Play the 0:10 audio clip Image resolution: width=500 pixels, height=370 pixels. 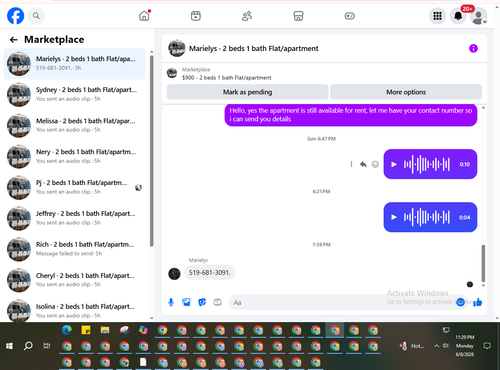pos(394,164)
